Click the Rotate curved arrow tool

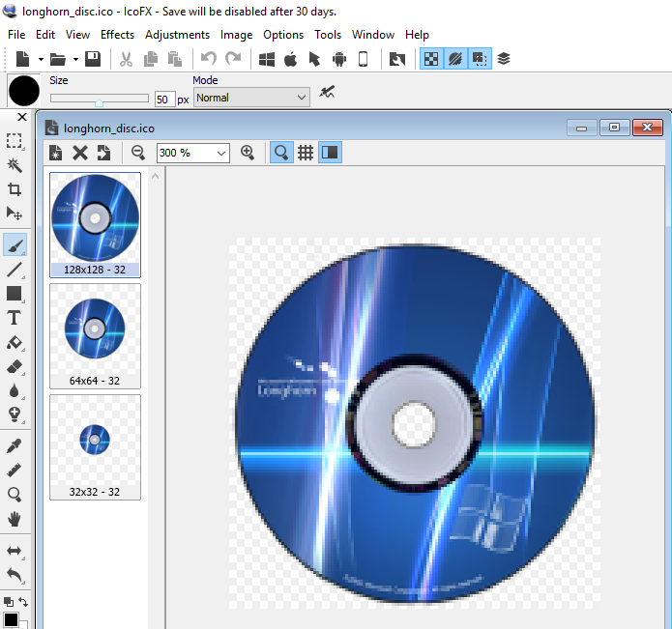coord(15,575)
